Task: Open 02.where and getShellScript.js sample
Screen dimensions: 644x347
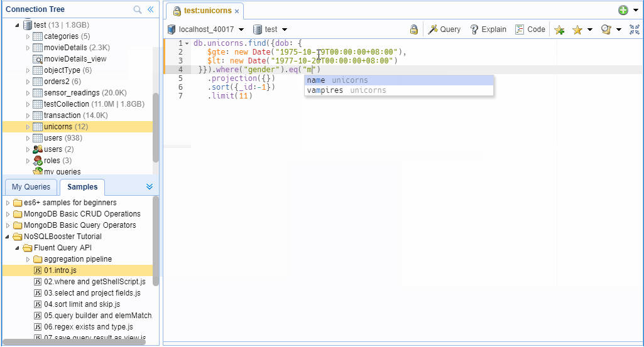Action: (x=94, y=282)
